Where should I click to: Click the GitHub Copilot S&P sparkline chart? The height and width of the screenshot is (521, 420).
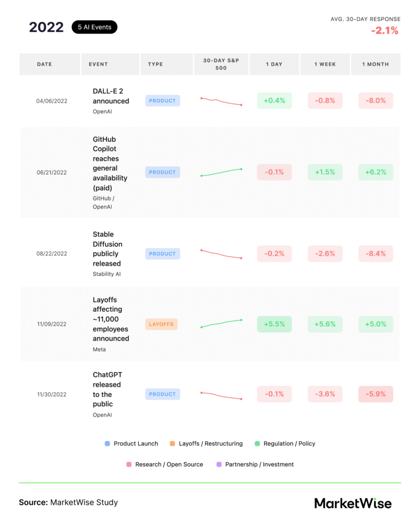click(221, 172)
